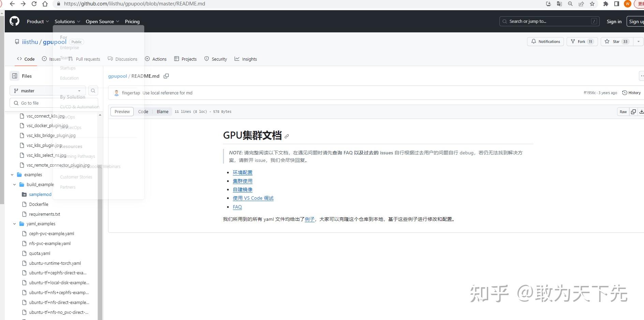The image size is (644, 320).
Task: Click the Go to file input
Action: [x=54, y=103]
